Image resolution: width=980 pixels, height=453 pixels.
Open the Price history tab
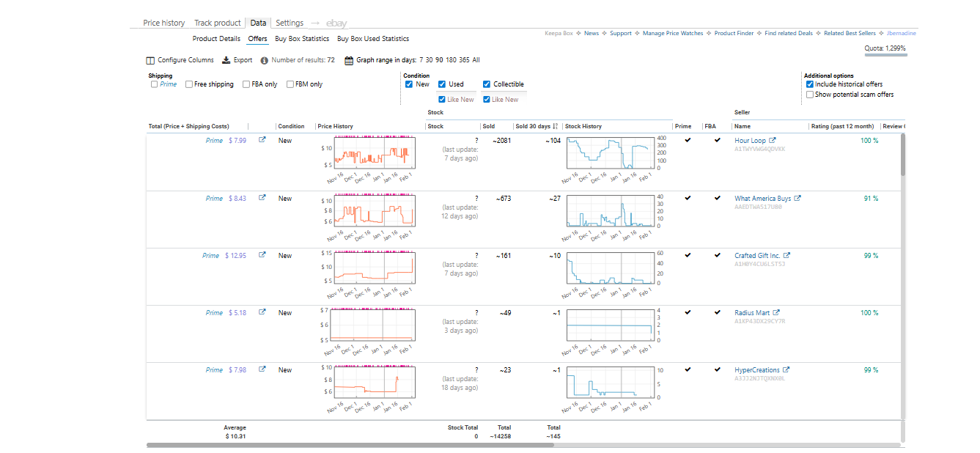[163, 23]
